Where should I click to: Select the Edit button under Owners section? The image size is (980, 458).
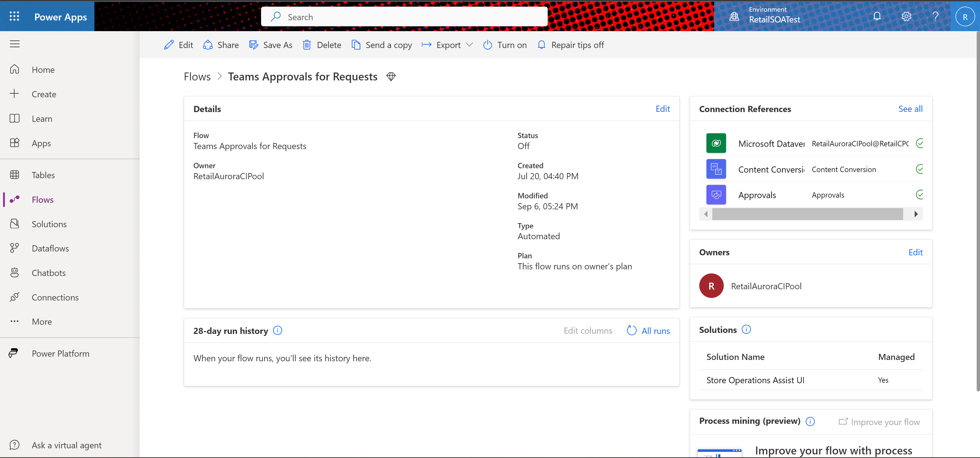(x=915, y=252)
